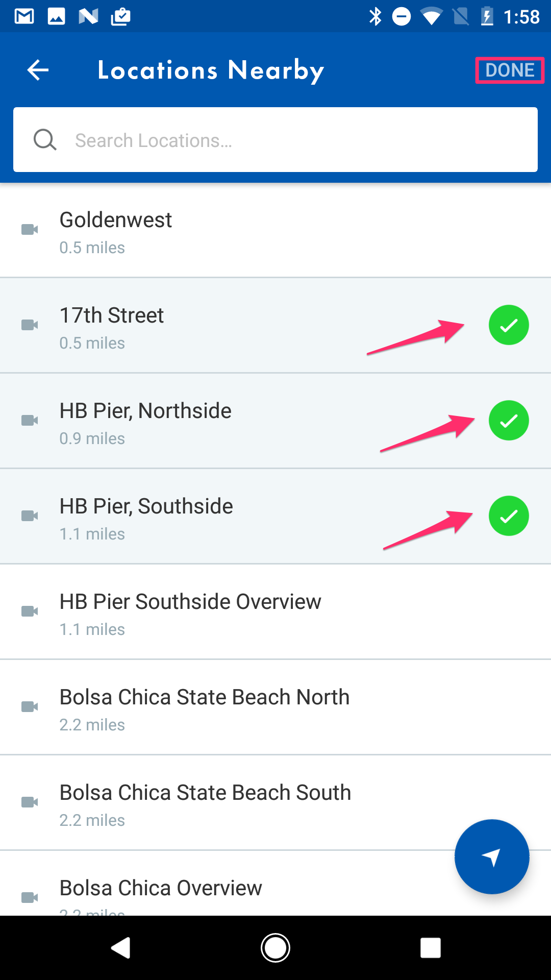Tap the blue current location button
The height and width of the screenshot is (980, 551).
[492, 857]
